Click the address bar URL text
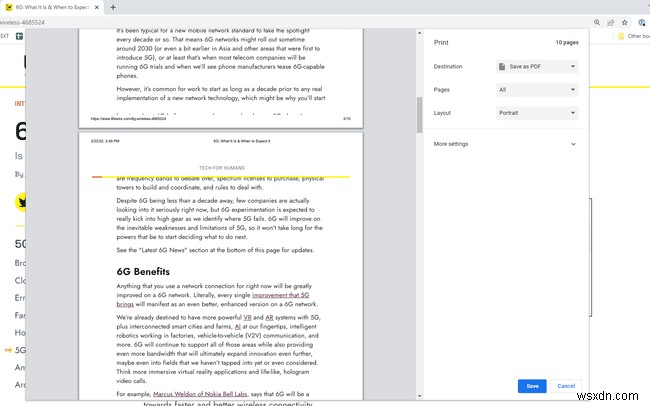Screen dimensions: 650x406 22,22
